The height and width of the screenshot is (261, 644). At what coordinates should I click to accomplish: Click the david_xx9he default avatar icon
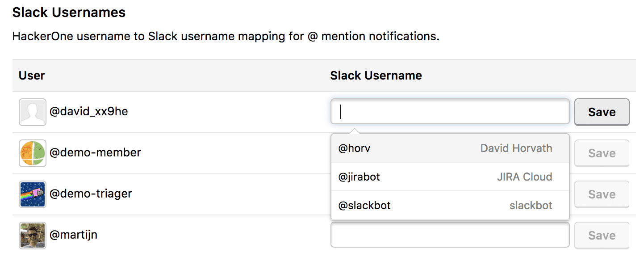pos(33,112)
